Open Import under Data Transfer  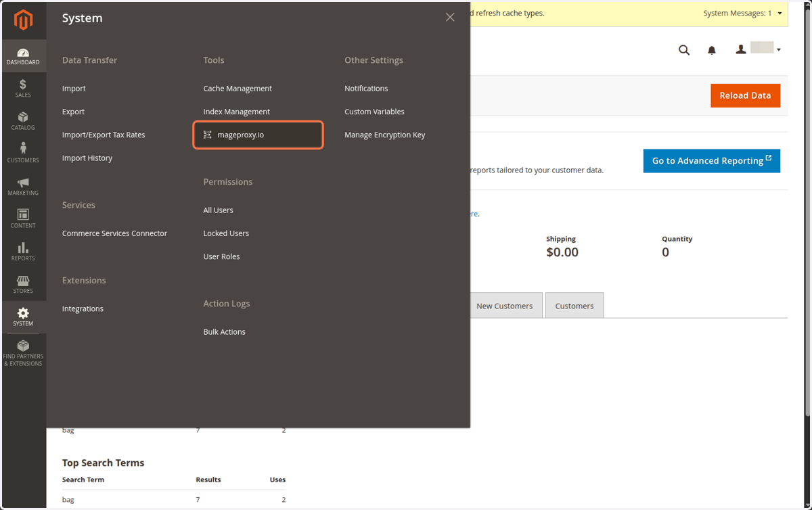coord(74,89)
